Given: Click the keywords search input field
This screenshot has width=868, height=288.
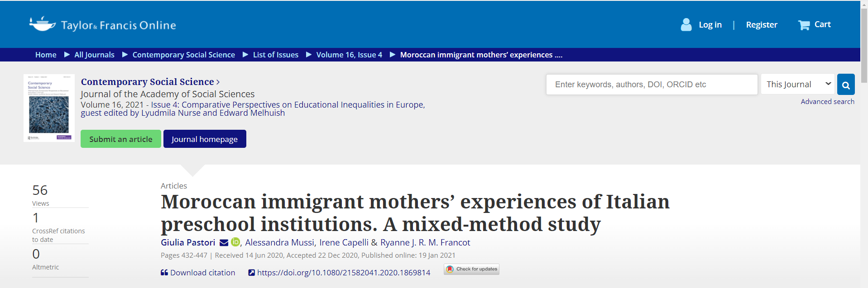Looking at the screenshot, I should [x=652, y=85].
